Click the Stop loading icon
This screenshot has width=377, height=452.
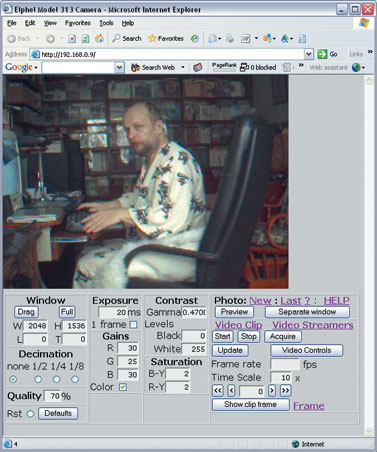click(72, 39)
